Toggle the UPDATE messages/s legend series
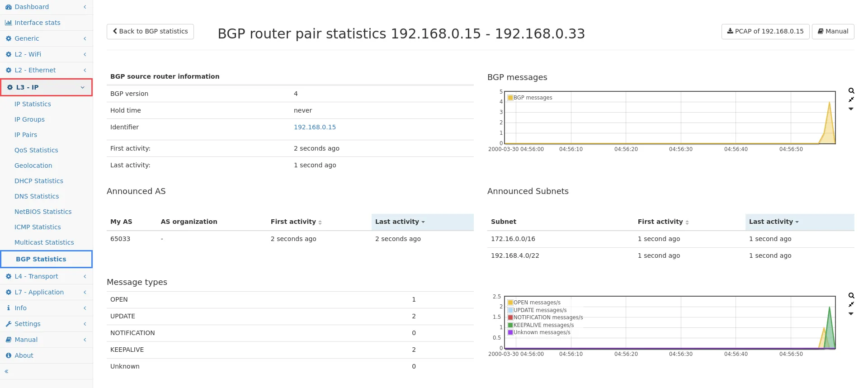The image size is (868, 388). [540, 310]
